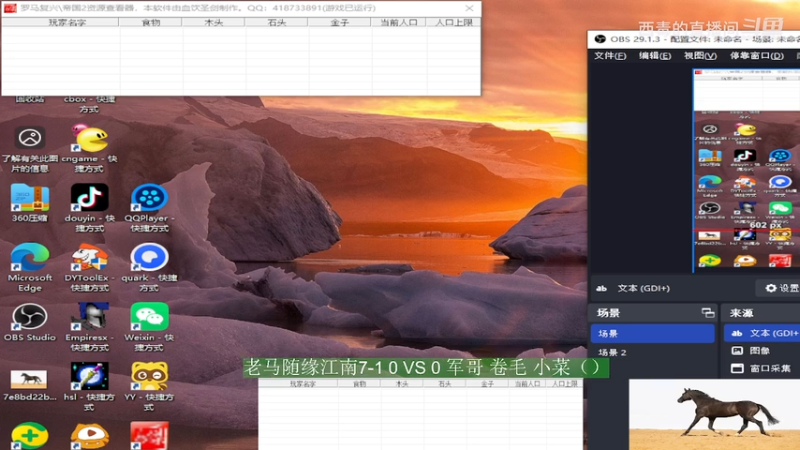Open the Empiresx game shortcut

pyautogui.click(x=89, y=317)
